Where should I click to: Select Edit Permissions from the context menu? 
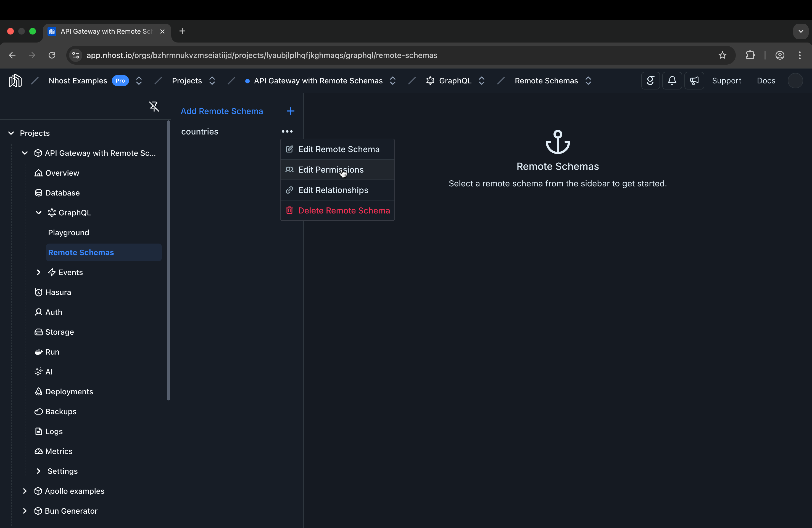click(331, 170)
